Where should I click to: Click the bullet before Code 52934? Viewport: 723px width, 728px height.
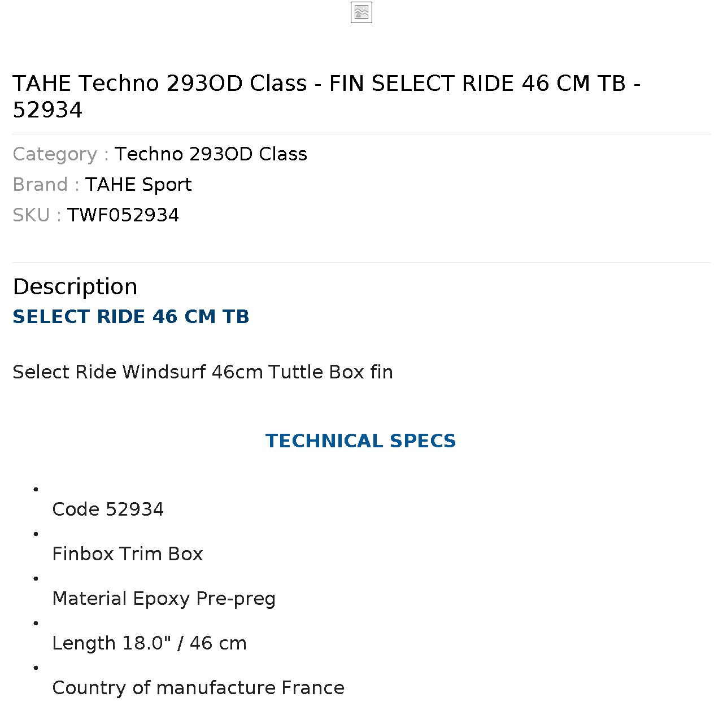(36, 489)
